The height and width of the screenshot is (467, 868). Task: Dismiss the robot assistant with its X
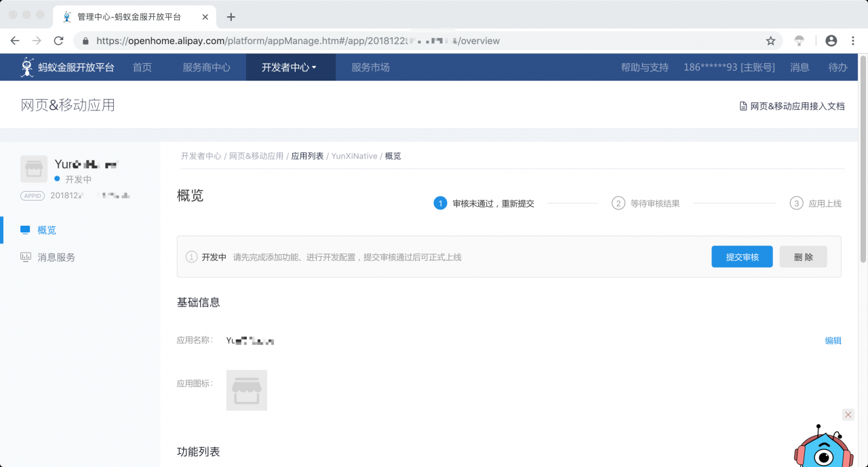coord(848,414)
